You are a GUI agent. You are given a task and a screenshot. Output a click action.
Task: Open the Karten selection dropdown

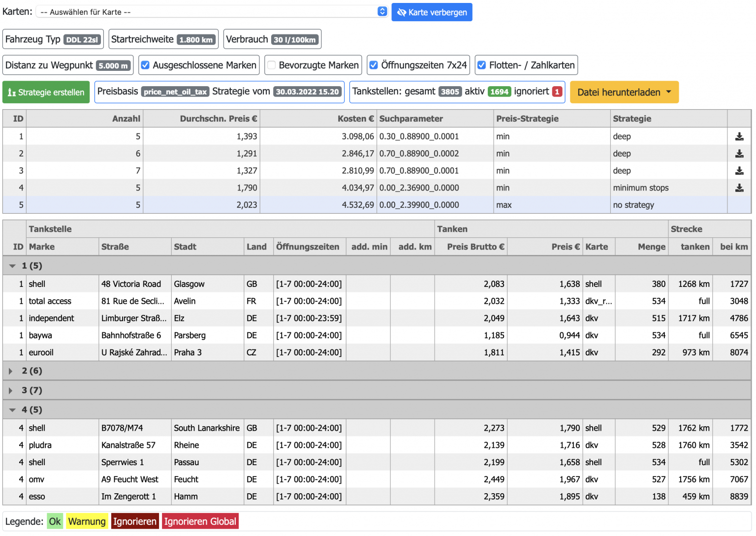(x=212, y=12)
